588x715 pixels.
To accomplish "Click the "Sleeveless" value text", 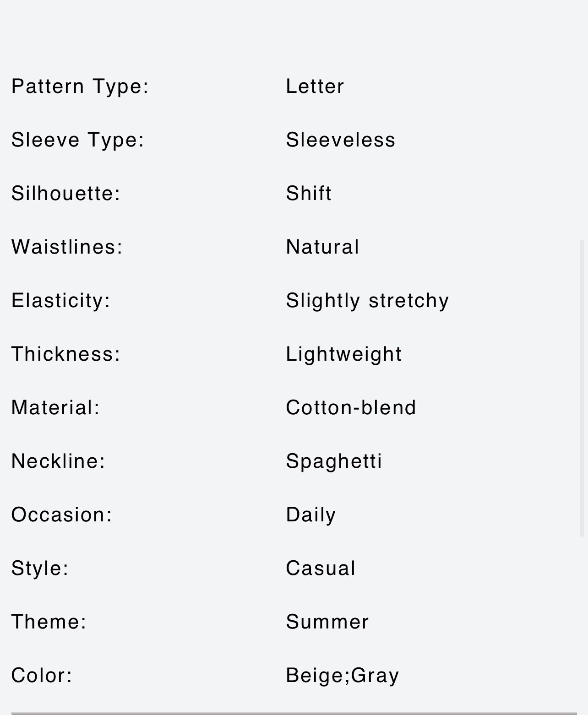I will 341,140.
